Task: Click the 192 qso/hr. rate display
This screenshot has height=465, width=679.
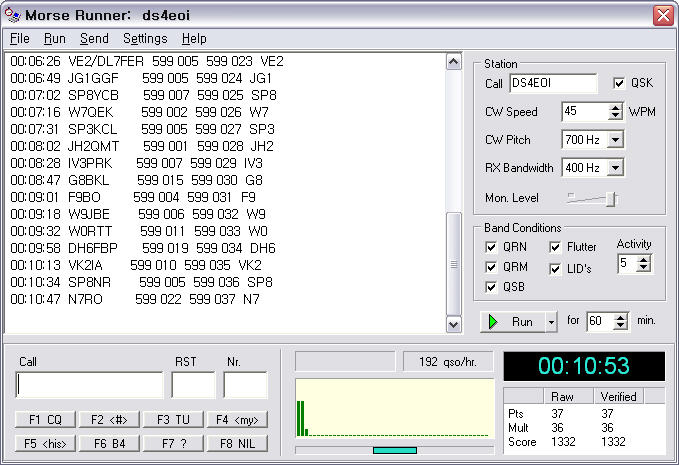Action: tap(448, 362)
